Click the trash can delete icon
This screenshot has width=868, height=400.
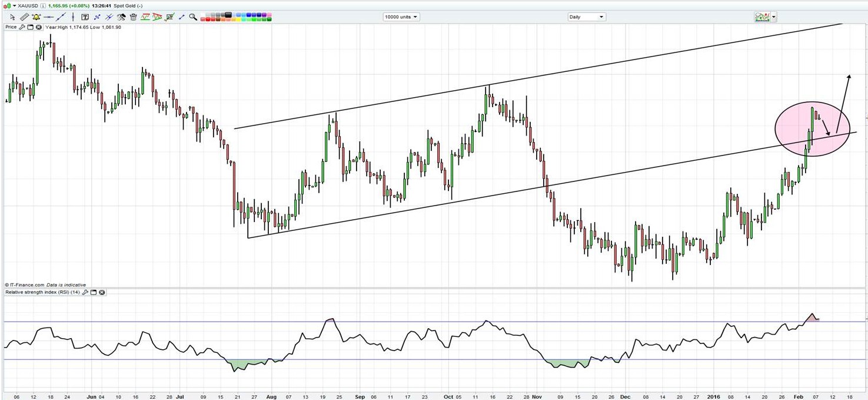(133, 17)
